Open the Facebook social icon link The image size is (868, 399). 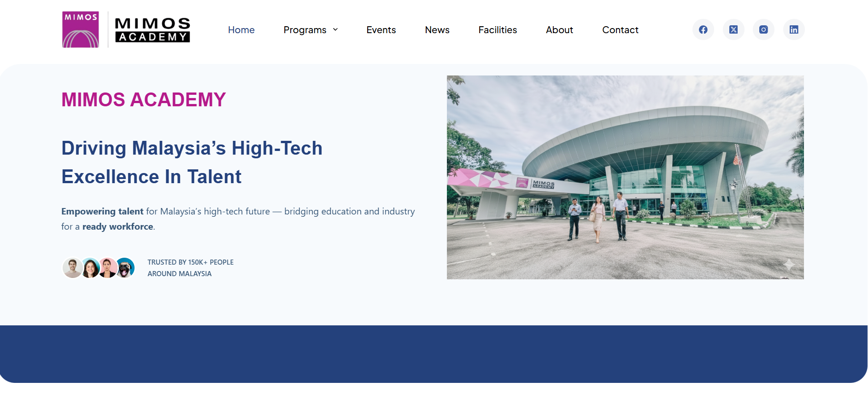703,30
